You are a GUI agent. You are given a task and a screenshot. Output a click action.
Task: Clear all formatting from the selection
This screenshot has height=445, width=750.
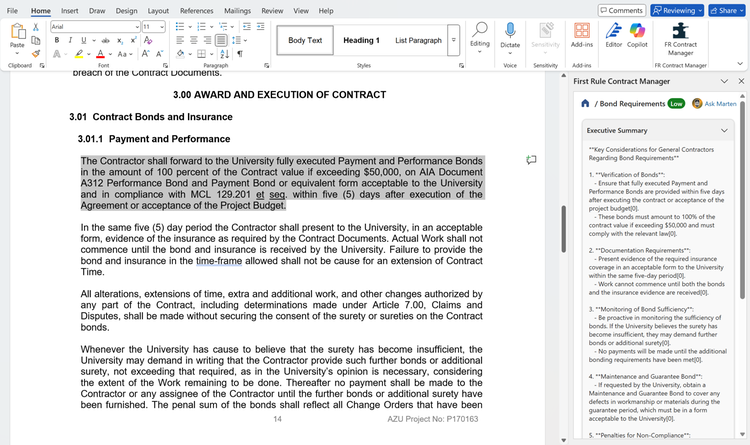point(148,41)
